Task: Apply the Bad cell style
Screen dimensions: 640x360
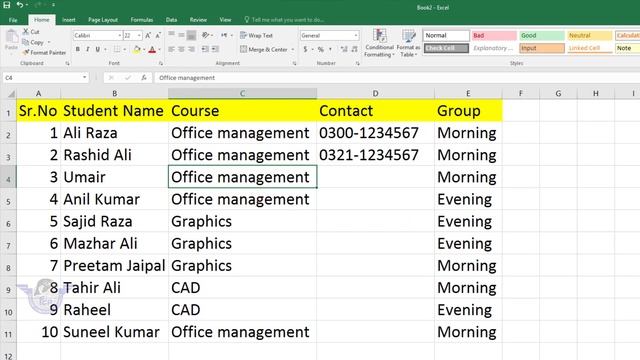Action: click(494, 36)
